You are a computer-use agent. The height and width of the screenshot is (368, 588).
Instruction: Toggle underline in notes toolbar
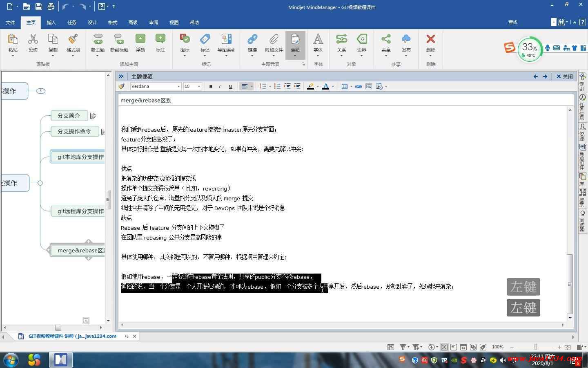click(x=230, y=87)
